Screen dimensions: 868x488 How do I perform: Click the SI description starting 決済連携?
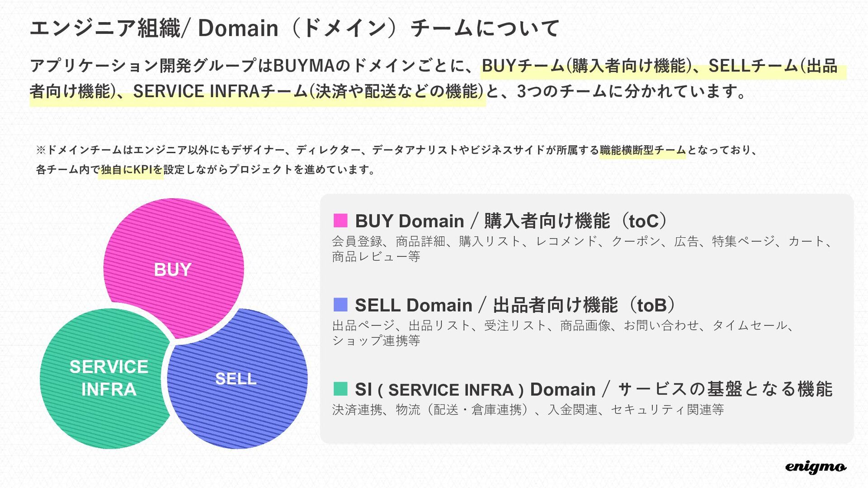[x=528, y=409]
